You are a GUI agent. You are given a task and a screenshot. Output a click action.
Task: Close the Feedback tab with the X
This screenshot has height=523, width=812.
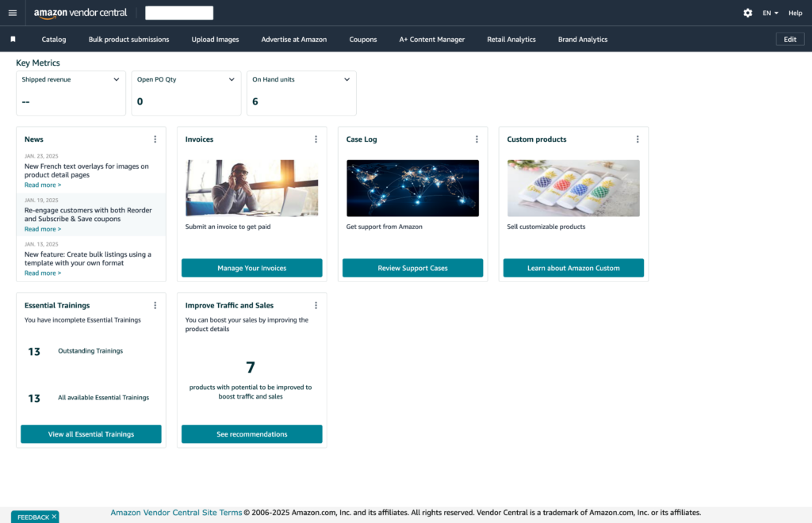(x=54, y=517)
